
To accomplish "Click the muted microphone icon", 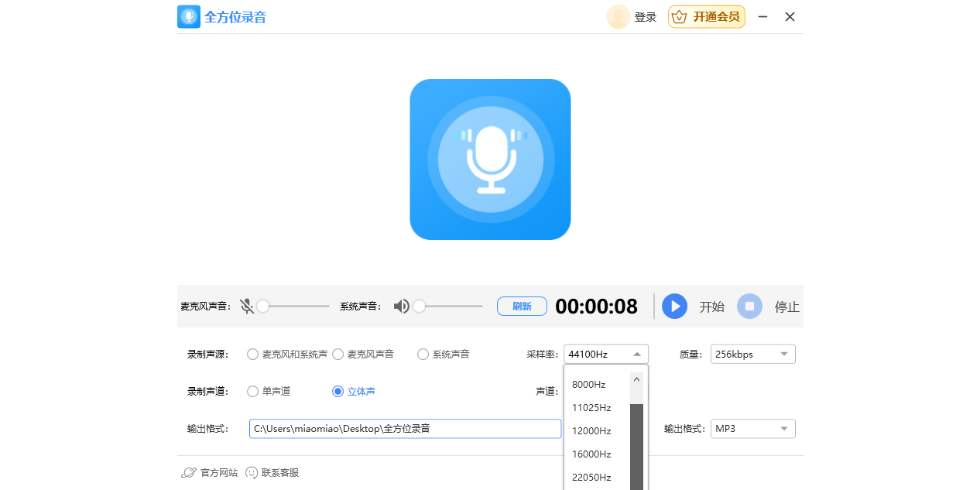I will pos(247,307).
